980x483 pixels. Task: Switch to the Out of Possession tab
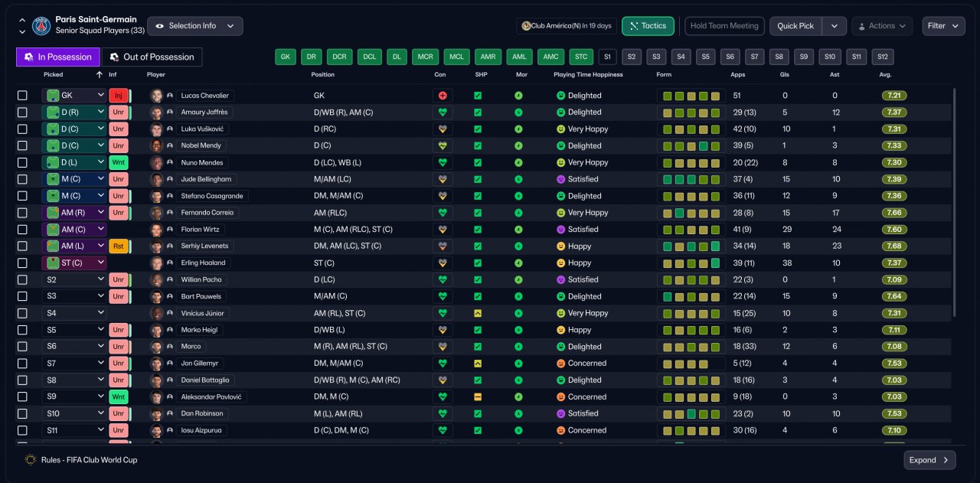[152, 57]
